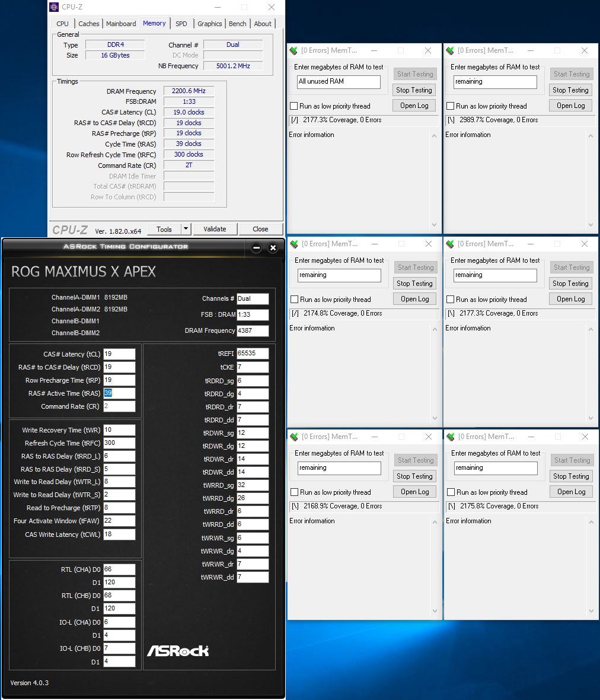Click the CAS# Latency (tCL) field in Timing Configurator
The width and height of the screenshot is (600, 700).
pyautogui.click(x=119, y=354)
